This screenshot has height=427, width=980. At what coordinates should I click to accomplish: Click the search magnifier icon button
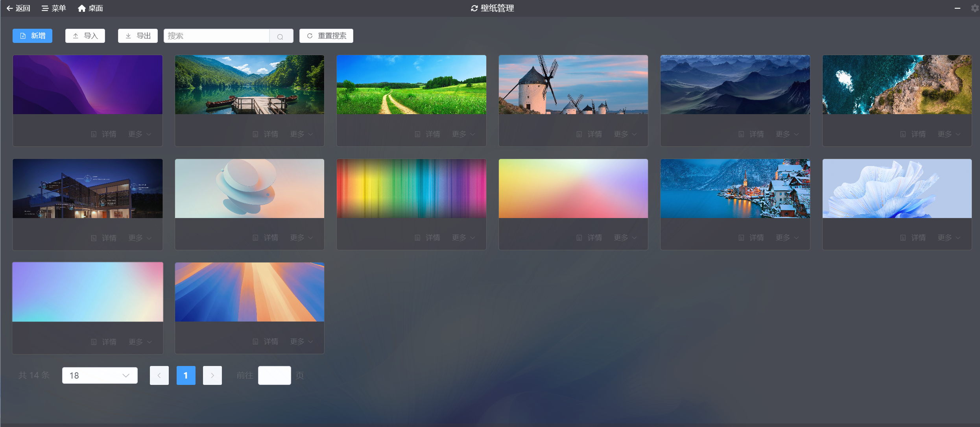point(281,36)
